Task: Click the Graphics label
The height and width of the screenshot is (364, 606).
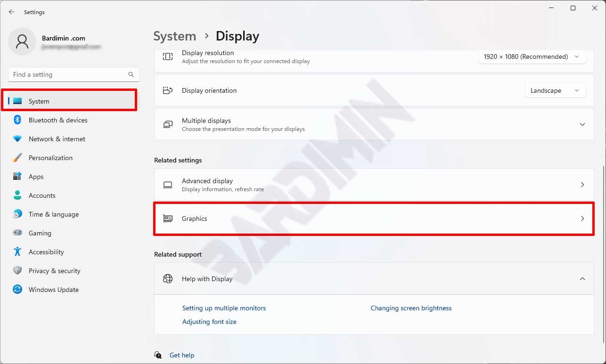Action: 195,218
